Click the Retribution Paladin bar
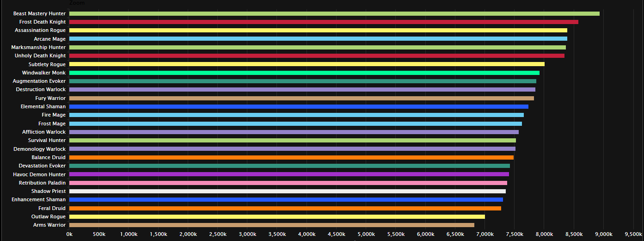Viewport: 644px width, 241px height. pyautogui.click(x=288, y=183)
